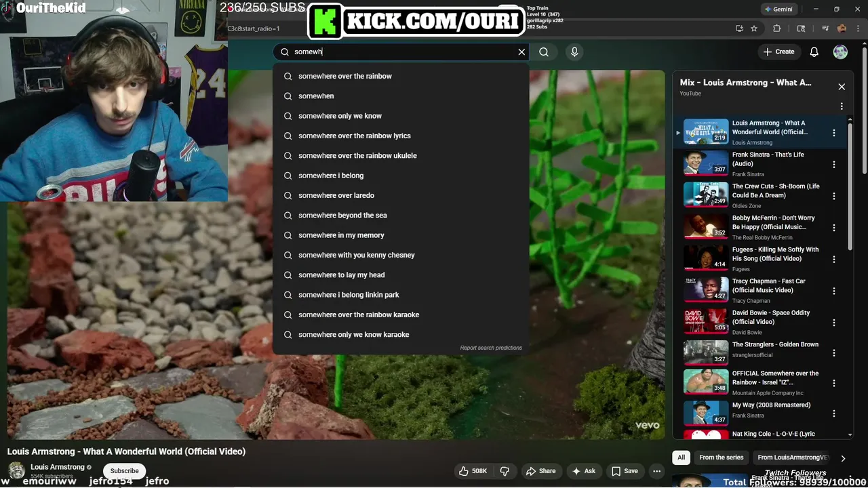Open Chrome media controls icon
The image size is (868, 488).
pyautogui.click(x=825, y=28)
